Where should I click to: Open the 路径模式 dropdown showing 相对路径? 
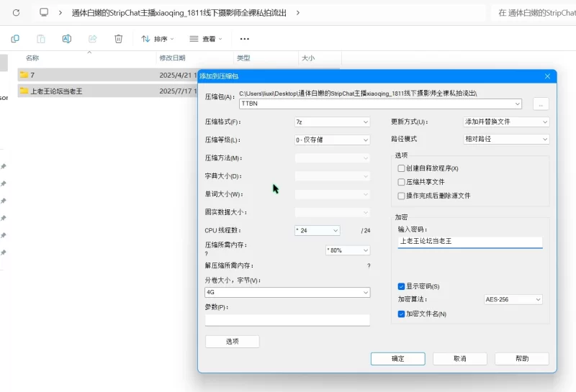(x=506, y=139)
